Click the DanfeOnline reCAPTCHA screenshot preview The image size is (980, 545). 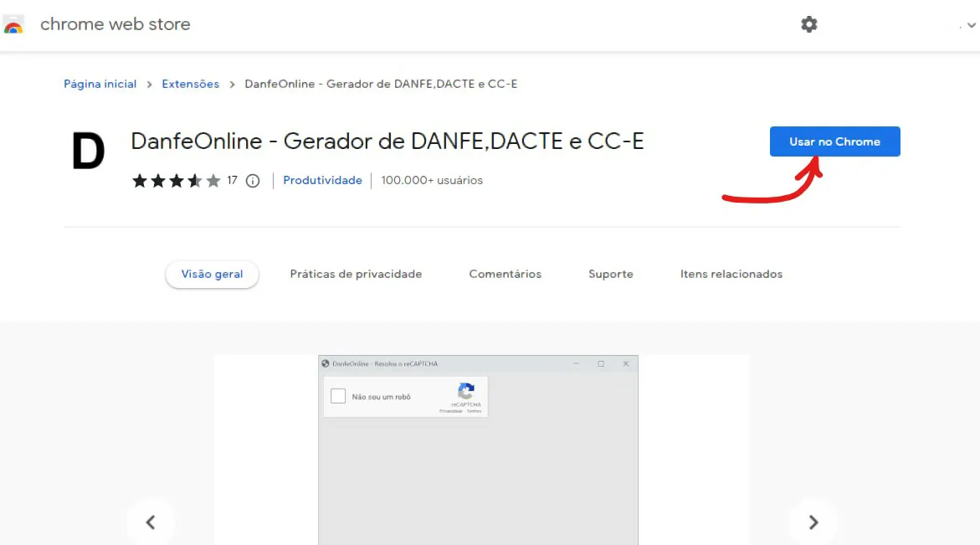[478, 450]
